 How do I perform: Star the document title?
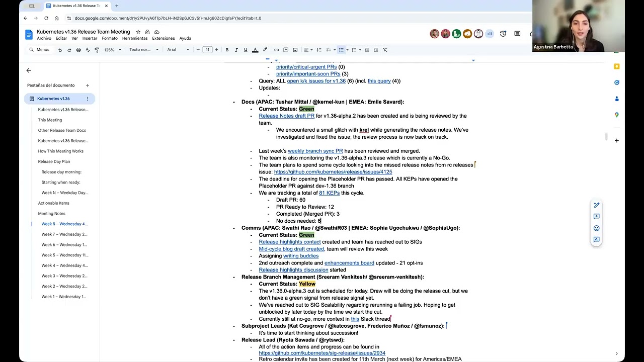[x=138, y=32]
